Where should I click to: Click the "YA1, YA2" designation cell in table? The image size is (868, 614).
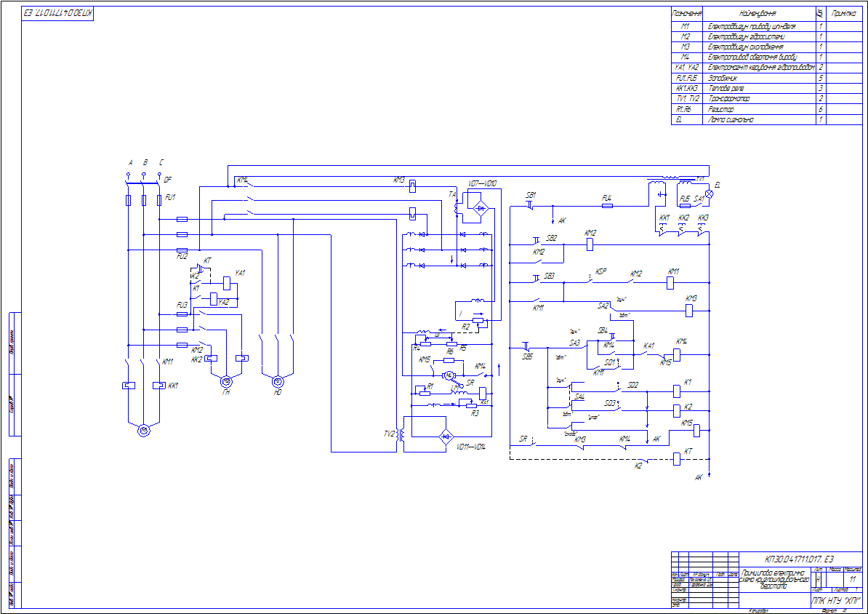[x=687, y=68]
